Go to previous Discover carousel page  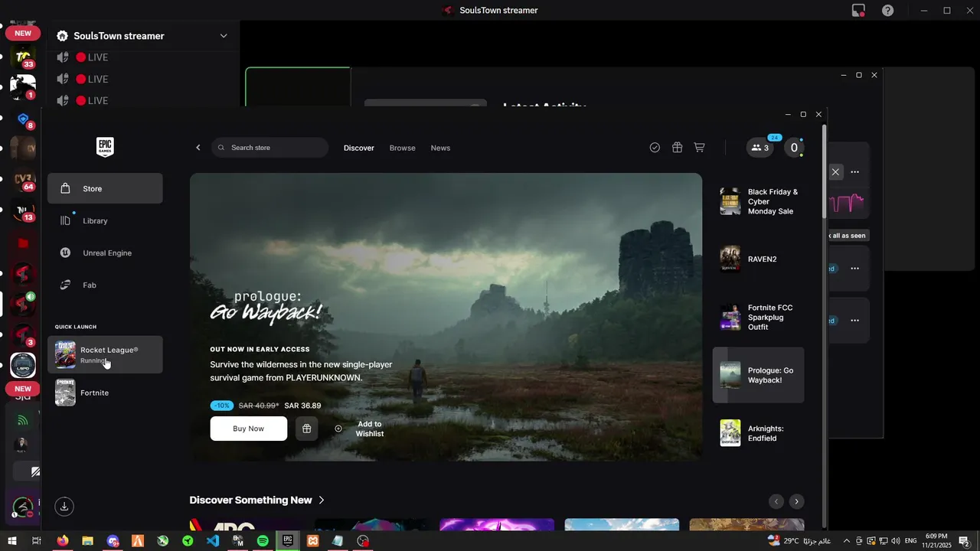pyautogui.click(x=776, y=501)
